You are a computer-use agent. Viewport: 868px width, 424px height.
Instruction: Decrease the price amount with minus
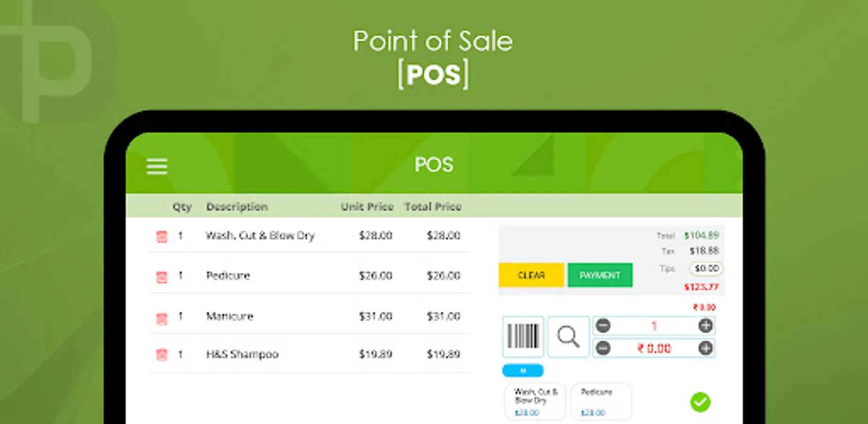click(x=603, y=348)
